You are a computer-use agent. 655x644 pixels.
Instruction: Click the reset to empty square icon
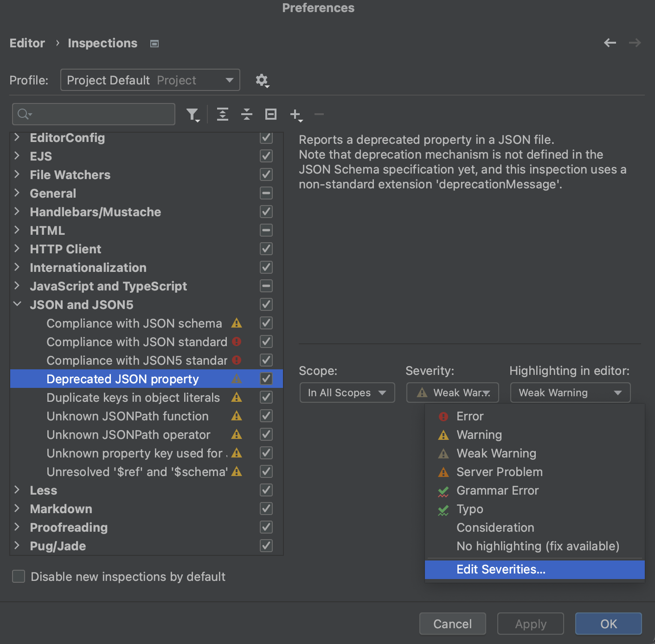pyautogui.click(x=271, y=114)
